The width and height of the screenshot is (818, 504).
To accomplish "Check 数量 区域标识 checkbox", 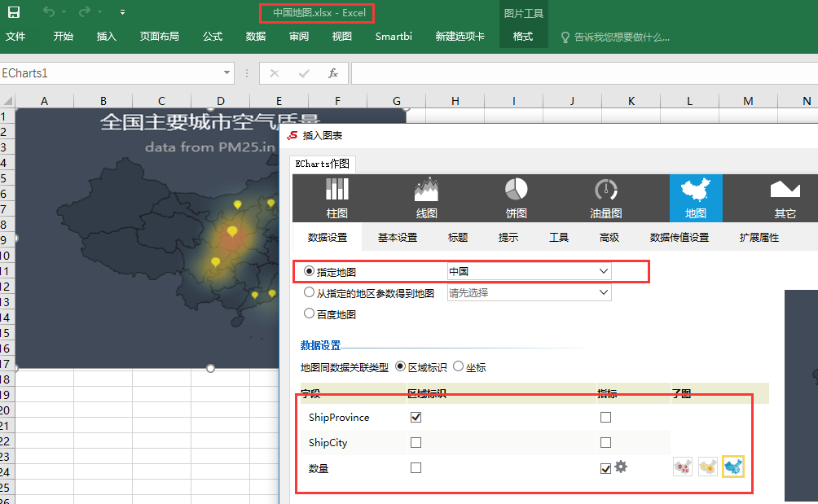I will tap(416, 467).
